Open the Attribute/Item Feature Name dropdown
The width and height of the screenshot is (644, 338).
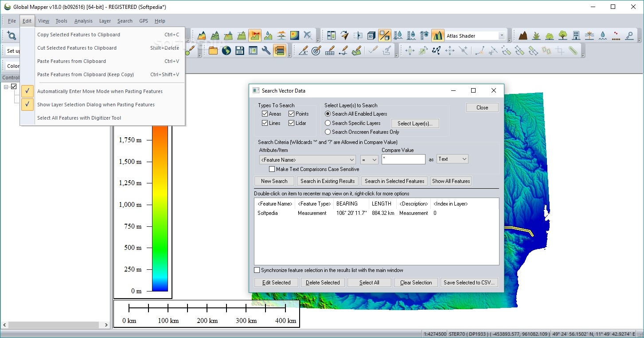(308, 159)
